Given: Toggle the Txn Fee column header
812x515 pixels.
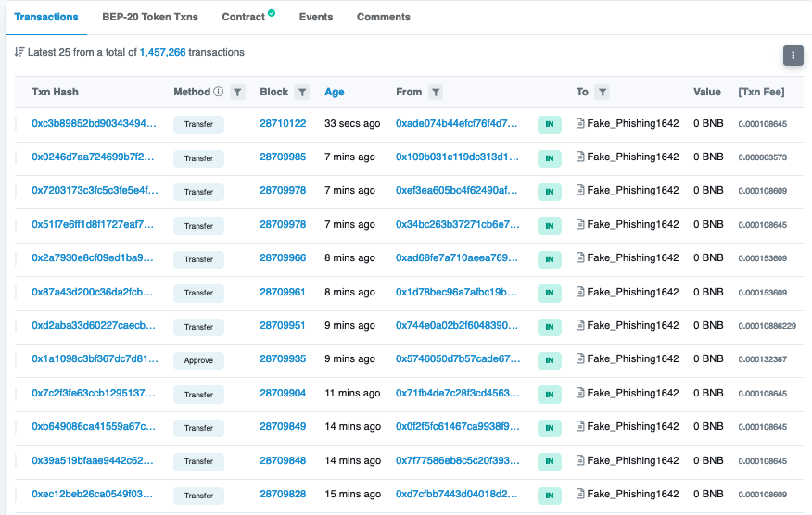Looking at the screenshot, I should pos(760,93).
